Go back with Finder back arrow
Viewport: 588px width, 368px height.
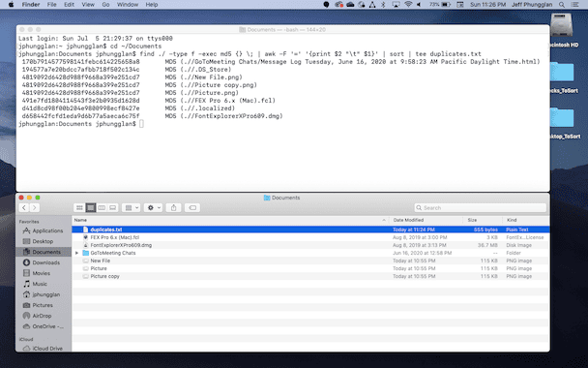point(24,207)
